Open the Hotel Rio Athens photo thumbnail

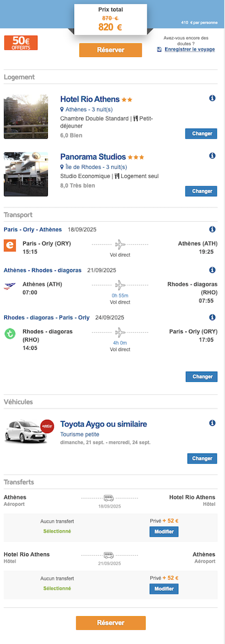pos(26,117)
